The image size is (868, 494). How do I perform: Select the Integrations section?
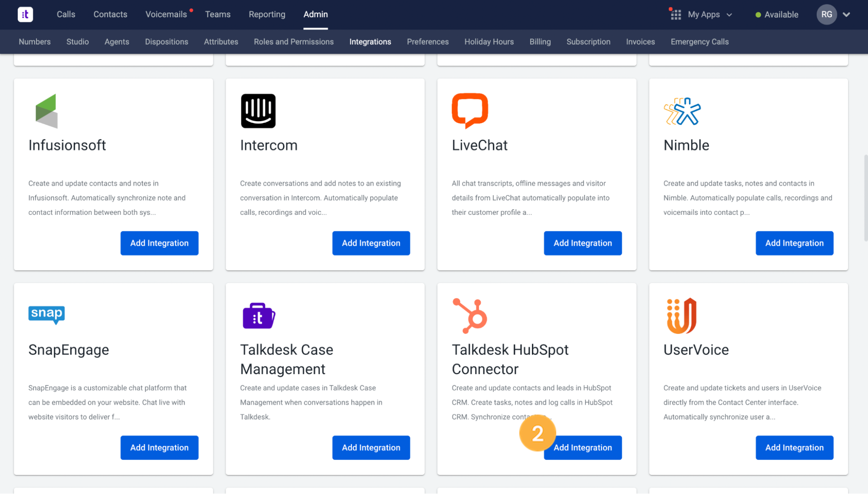tap(370, 42)
